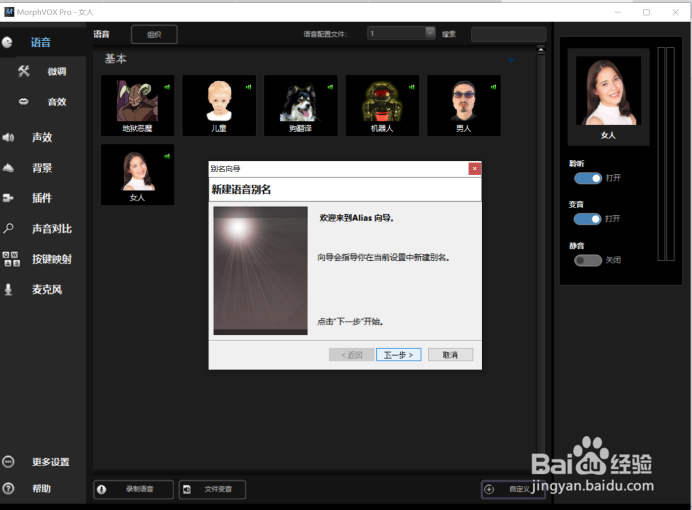The height and width of the screenshot is (510, 692).
Task: Click green signal icon on 地狱恶魔 card
Action: point(167,87)
